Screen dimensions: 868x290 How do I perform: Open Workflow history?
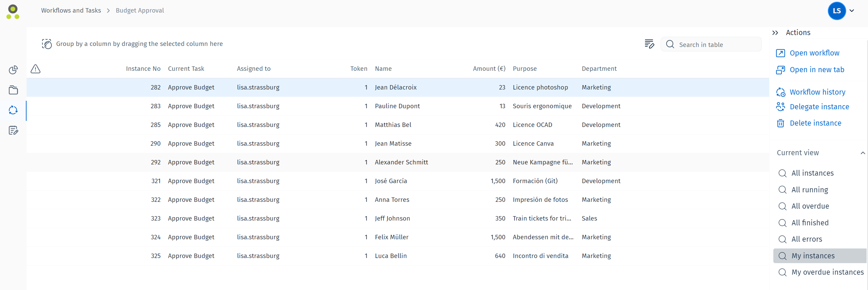point(817,92)
